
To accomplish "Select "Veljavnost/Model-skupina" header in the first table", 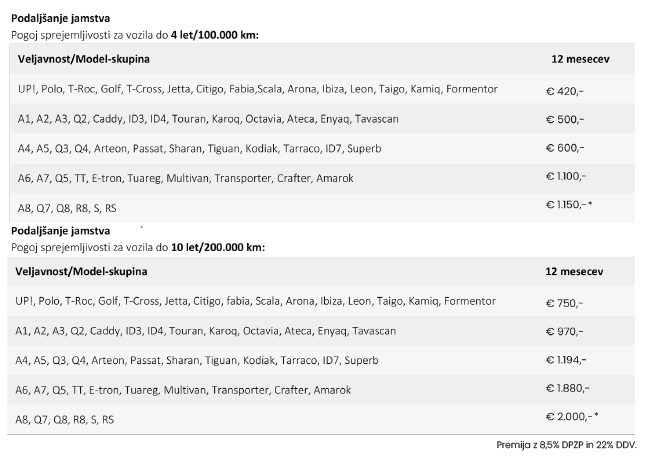I will 82,60.
